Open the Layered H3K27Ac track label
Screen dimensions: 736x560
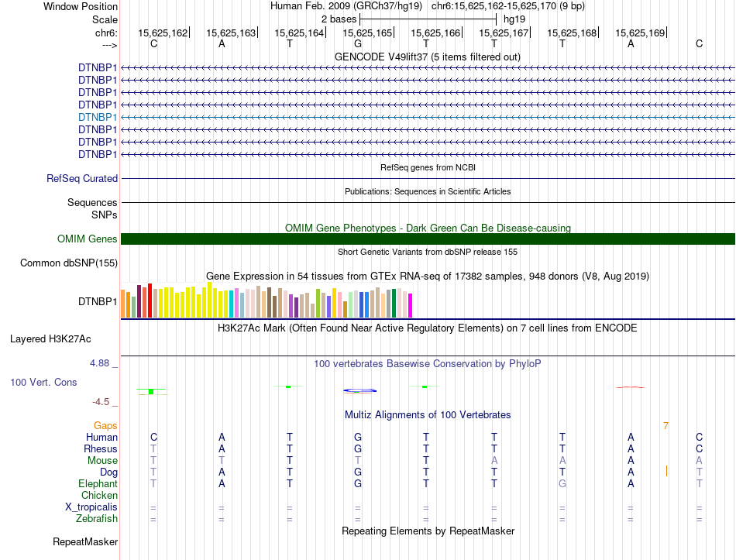click(50, 339)
